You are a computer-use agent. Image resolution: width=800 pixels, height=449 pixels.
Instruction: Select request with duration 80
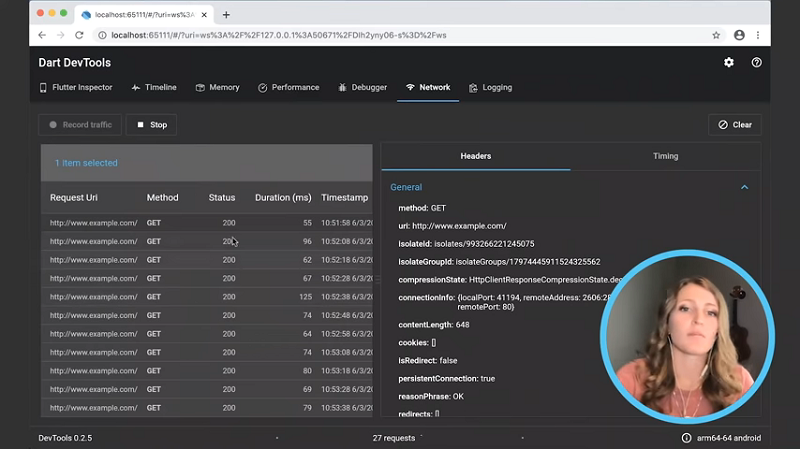(x=207, y=370)
